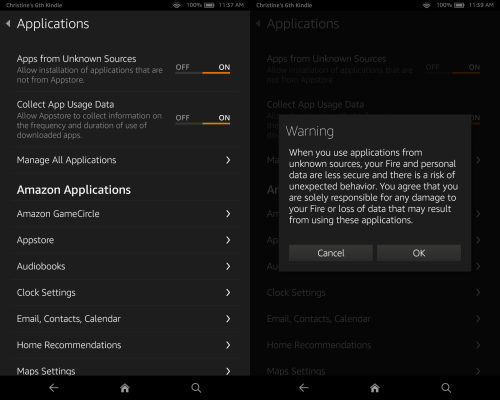Turn Collect App Usage Data OFF, left screen
The height and width of the screenshot is (400, 500).
182,118
